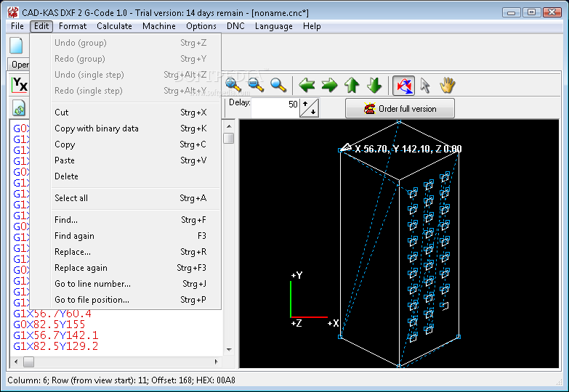Click the horizontal scrollbar thumb
The width and height of the screenshot is (569, 392).
coord(28,362)
